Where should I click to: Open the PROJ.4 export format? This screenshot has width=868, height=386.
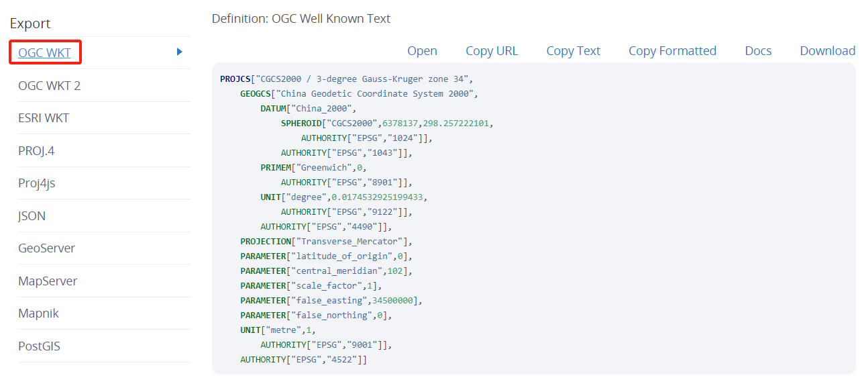point(36,150)
